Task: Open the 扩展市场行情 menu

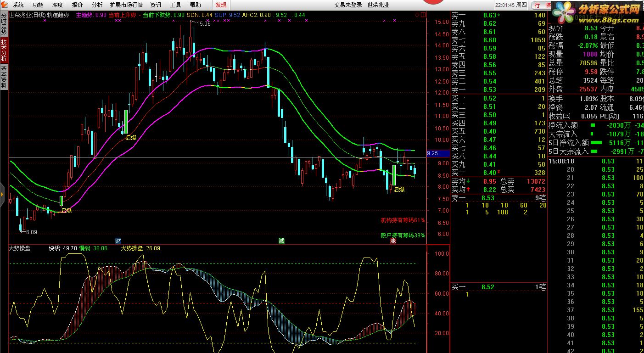Action: (126, 5)
